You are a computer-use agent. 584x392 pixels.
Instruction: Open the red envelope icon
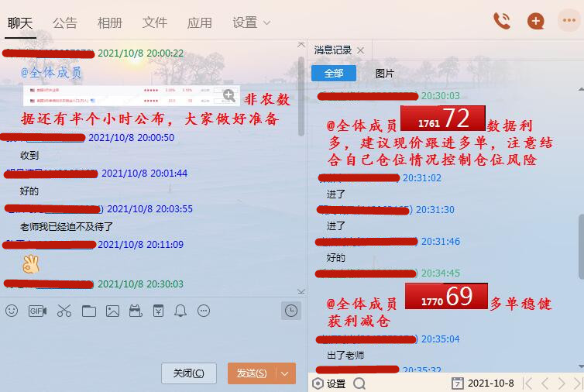(x=158, y=311)
